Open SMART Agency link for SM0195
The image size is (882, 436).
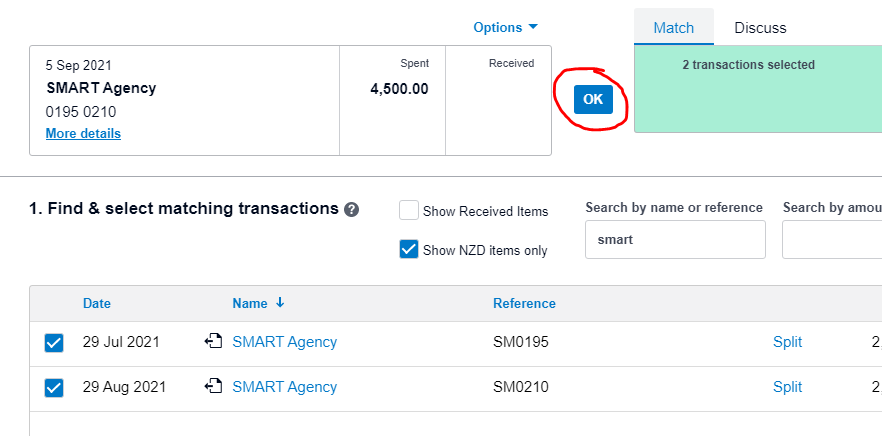pyautogui.click(x=285, y=341)
